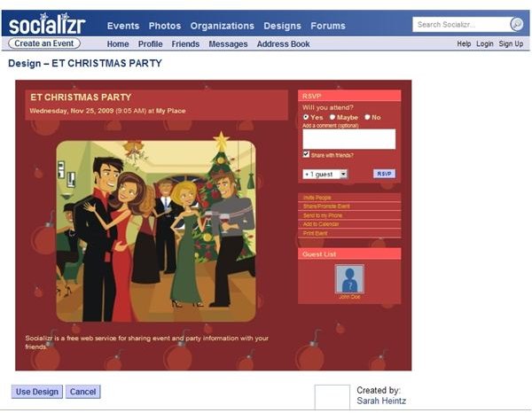Viewport: 532px width, 413px height.
Task: Open the Address Book tab
Action: (284, 44)
